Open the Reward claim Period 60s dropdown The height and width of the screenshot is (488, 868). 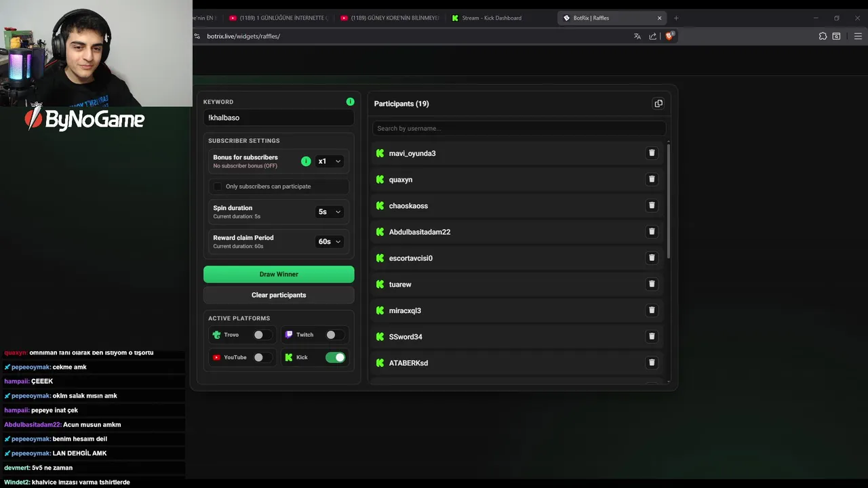tap(330, 241)
